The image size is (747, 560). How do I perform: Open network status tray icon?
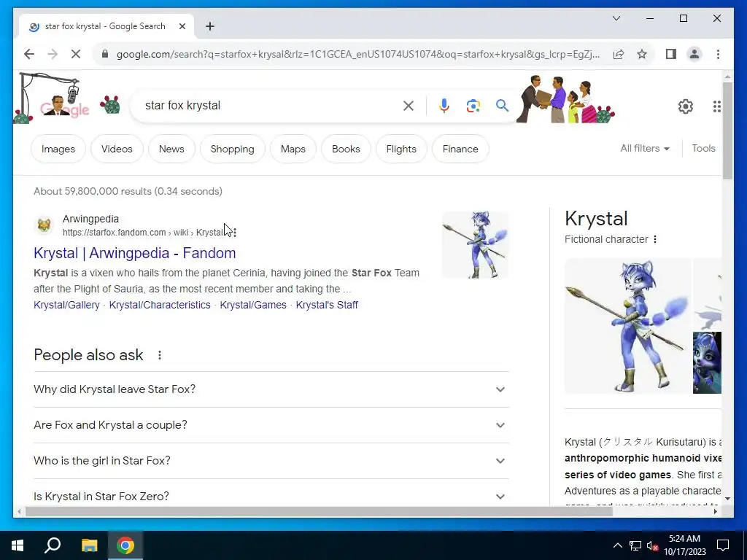click(635, 545)
